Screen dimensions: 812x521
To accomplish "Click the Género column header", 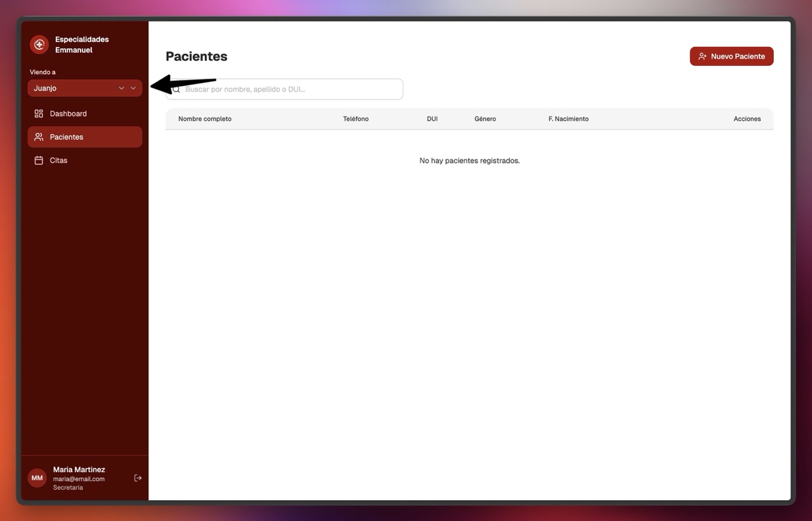I will pyautogui.click(x=485, y=119).
